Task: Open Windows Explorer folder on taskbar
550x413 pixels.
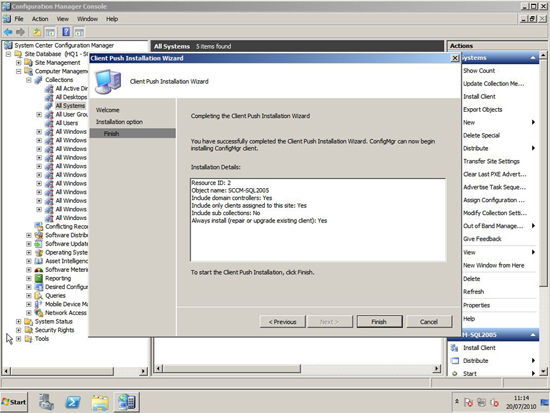Action: click(x=100, y=402)
